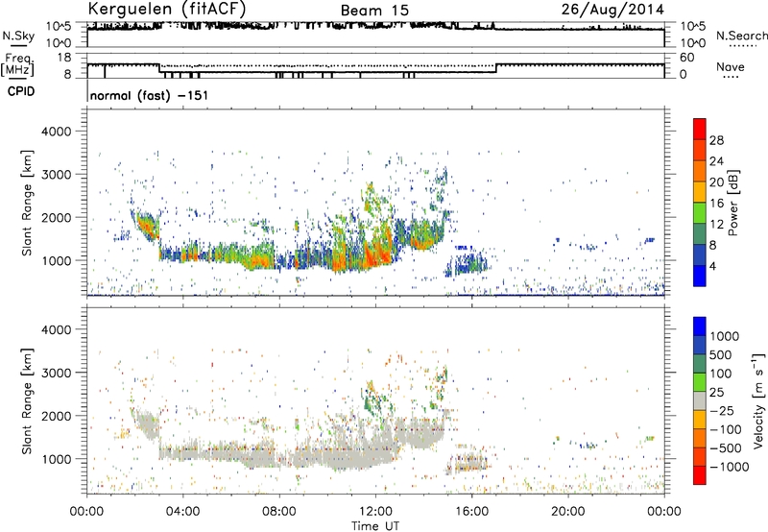Image resolution: width=768 pixels, height=532 pixels.
Task: Pick the gray ±25 segment of velocity colorbar
Action: click(x=700, y=400)
